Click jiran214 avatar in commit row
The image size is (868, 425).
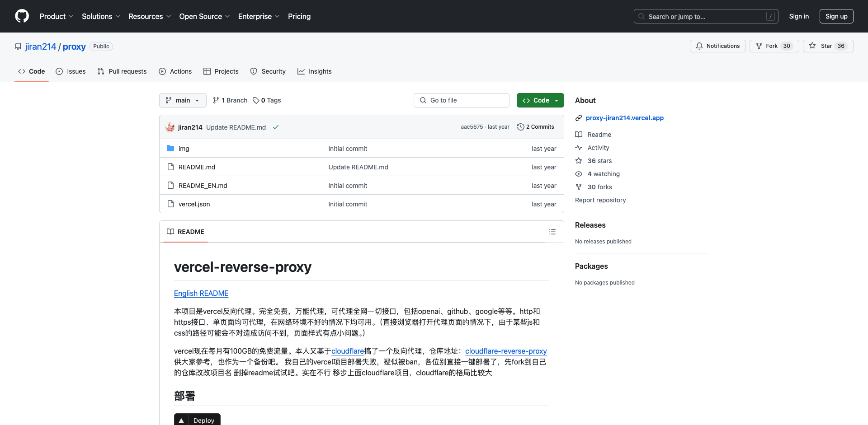coord(170,127)
